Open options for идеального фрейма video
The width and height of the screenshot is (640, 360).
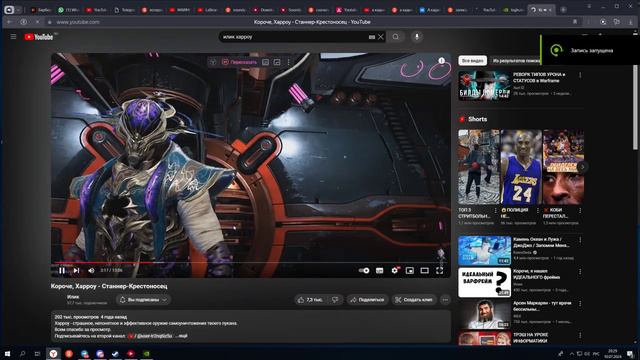580,272
